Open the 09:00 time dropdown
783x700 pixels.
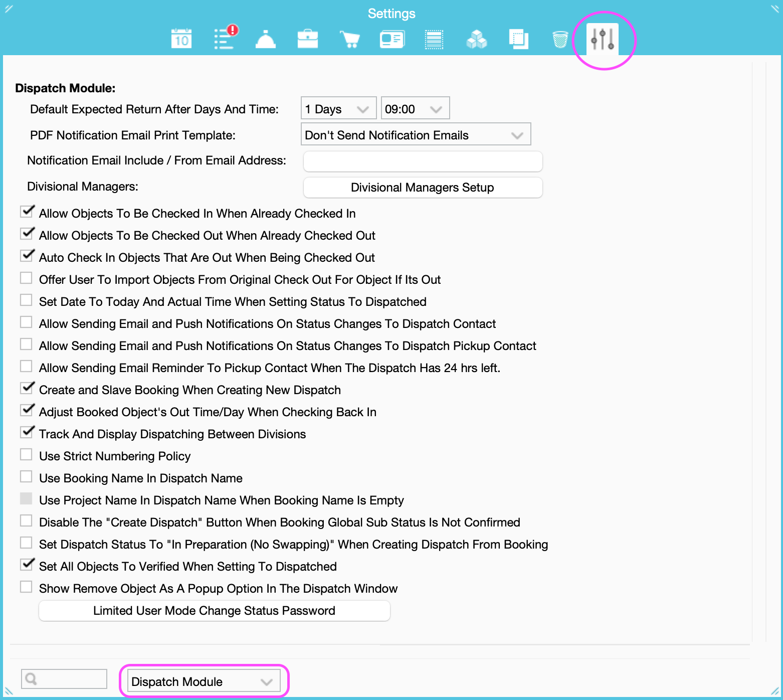tap(415, 108)
